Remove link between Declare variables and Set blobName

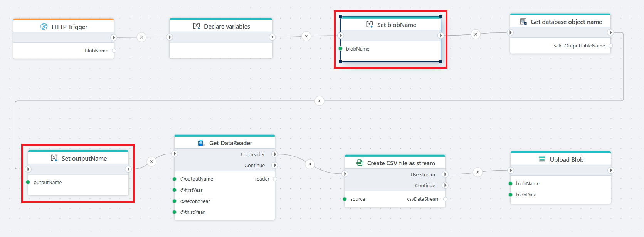point(306,36)
